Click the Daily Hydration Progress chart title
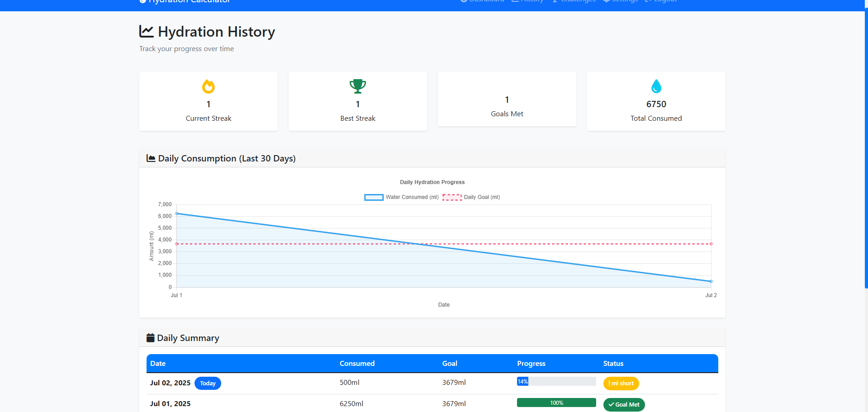868x412 pixels. pyautogui.click(x=432, y=182)
